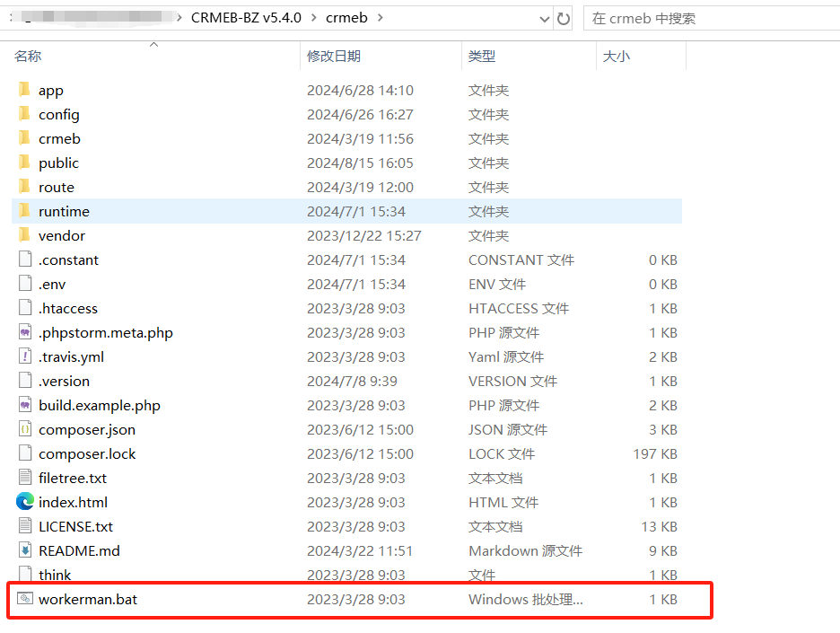Select the .phpstorm.meta.php file name
Viewport: 840px width, 633px height.
[x=106, y=333]
